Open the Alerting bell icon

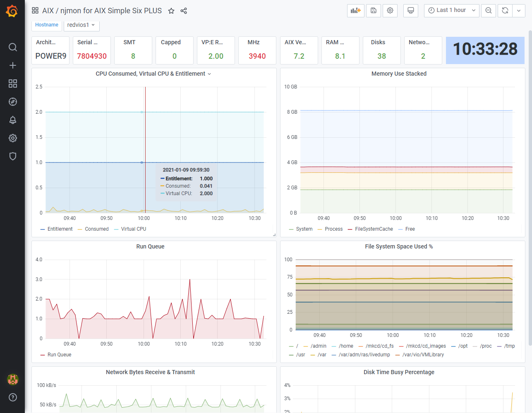13,120
